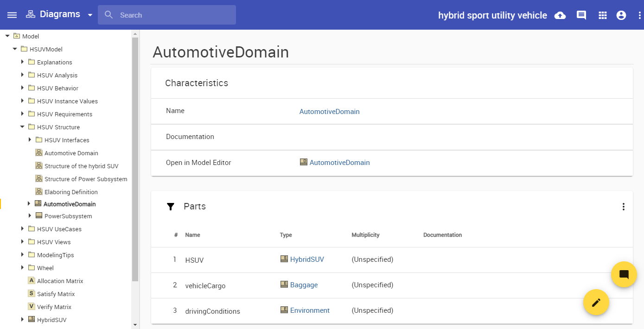The image size is (644, 329).
Task: Collapse the HSUV Structure folder
Action: pos(22,127)
